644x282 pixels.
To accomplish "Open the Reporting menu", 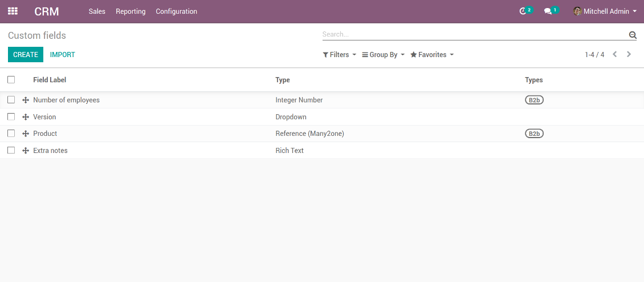I will tap(131, 11).
